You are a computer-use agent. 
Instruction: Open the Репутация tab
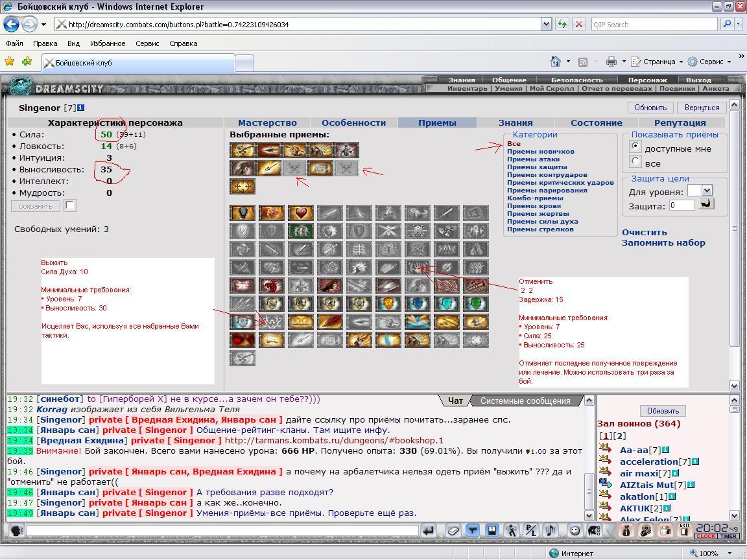680,122
